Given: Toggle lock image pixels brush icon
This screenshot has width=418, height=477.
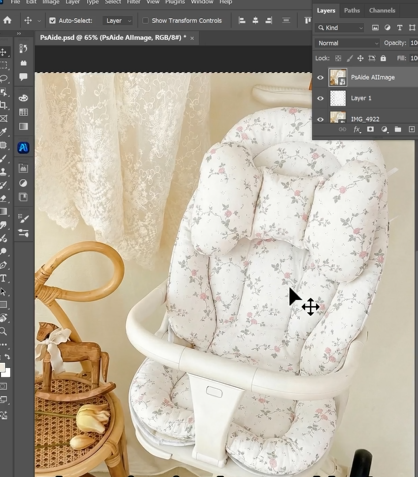Looking at the screenshot, I should point(349,58).
